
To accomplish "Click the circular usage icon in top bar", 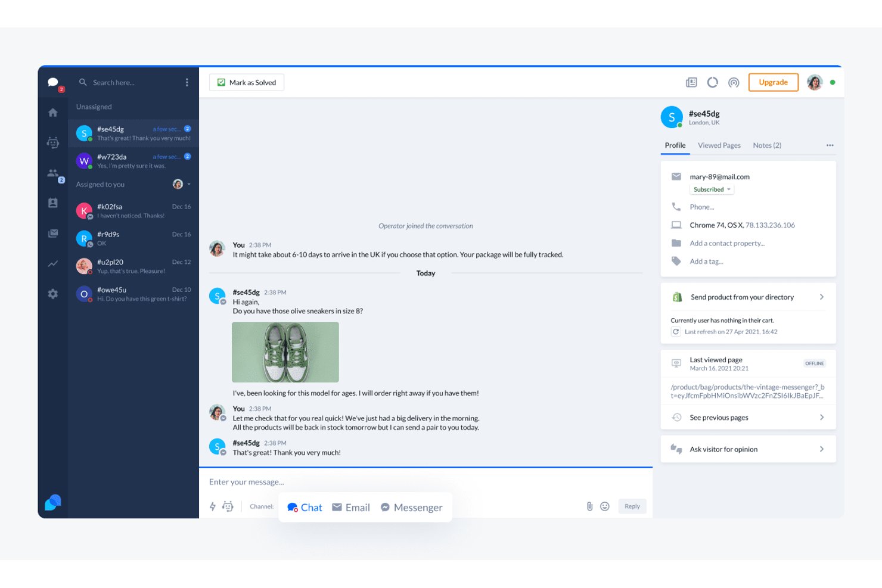I will coord(713,82).
